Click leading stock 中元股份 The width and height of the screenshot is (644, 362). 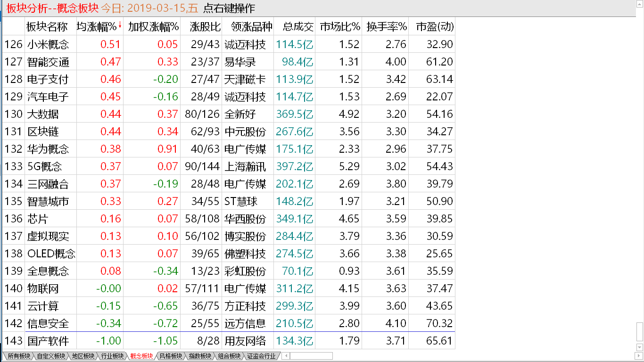pos(245,132)
